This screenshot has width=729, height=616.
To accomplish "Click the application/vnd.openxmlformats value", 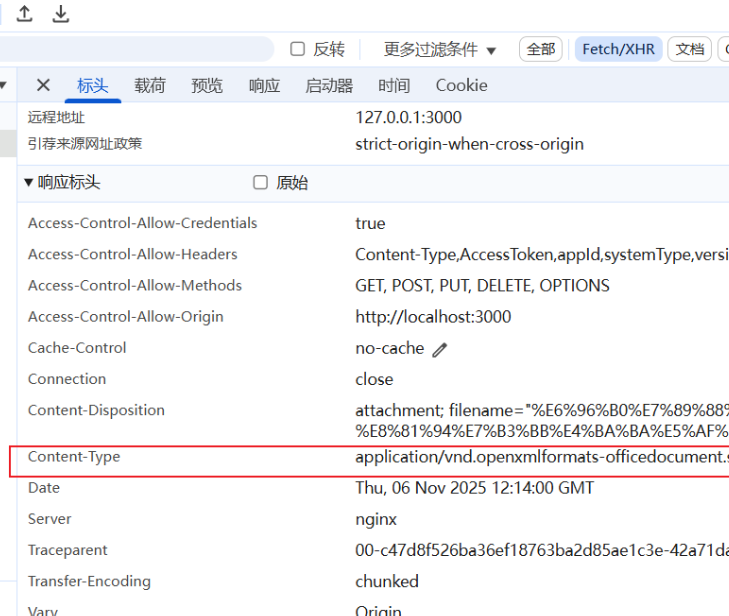I will click(542, 457).
